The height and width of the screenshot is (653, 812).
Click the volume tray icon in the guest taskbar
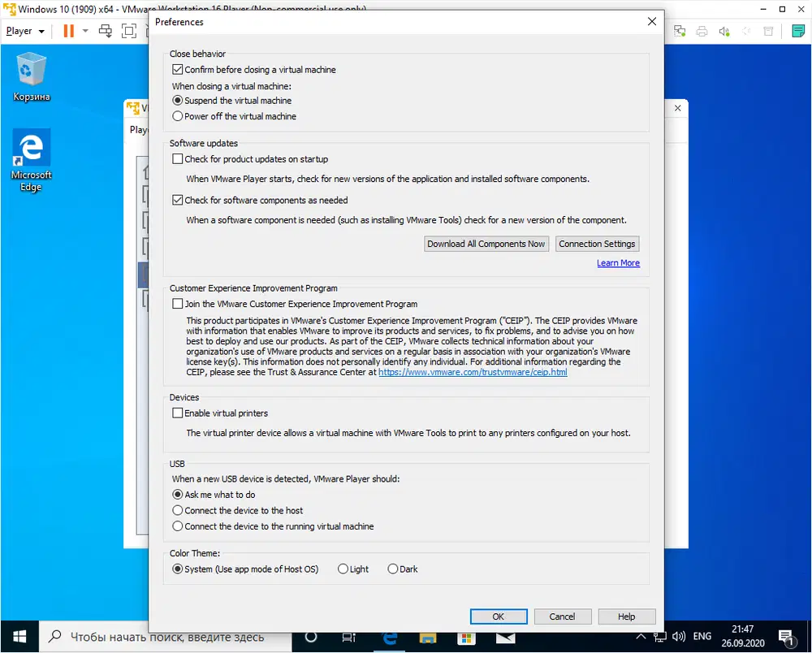[678, 637]
